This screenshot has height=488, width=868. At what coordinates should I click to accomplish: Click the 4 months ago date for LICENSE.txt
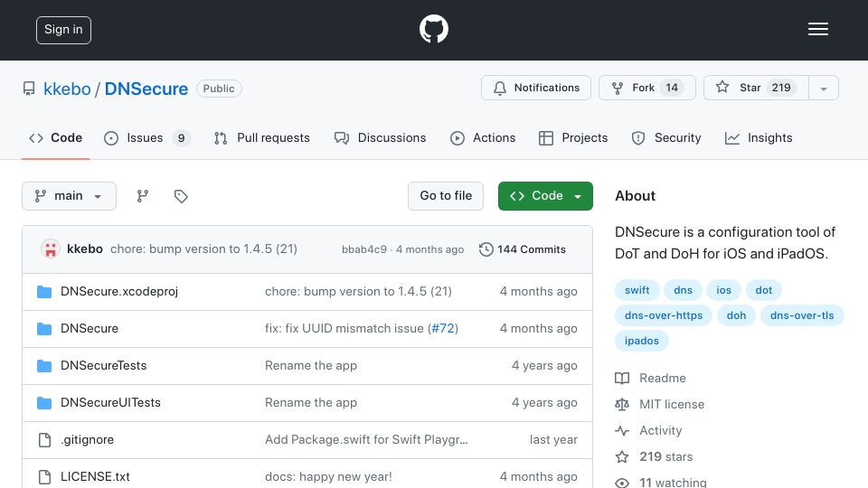coord(538,477)
